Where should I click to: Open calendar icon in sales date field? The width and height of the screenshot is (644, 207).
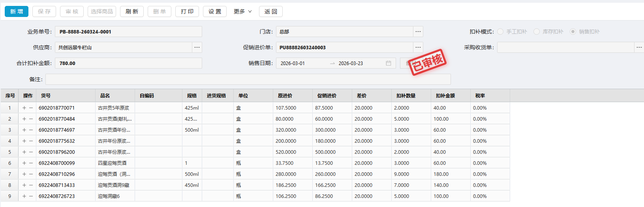click(x=389, y=63)
